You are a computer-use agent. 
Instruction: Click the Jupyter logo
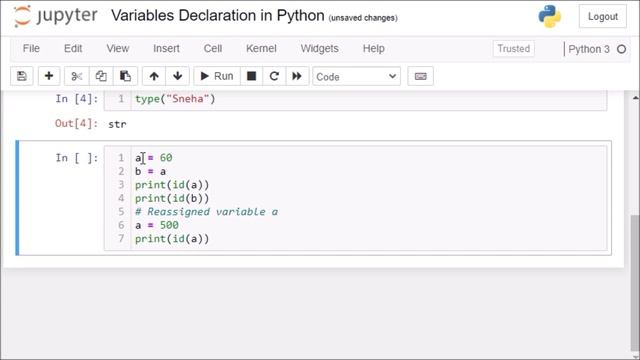point(56,16)
